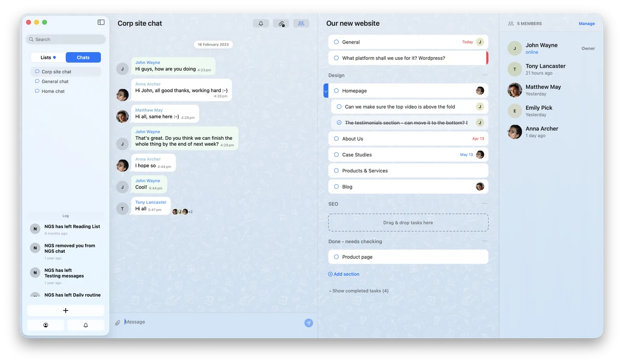Image resolution: width=623 pixels, height=364 pixels.
Task: Click the Manage members link
Action: tap(587, 23)
